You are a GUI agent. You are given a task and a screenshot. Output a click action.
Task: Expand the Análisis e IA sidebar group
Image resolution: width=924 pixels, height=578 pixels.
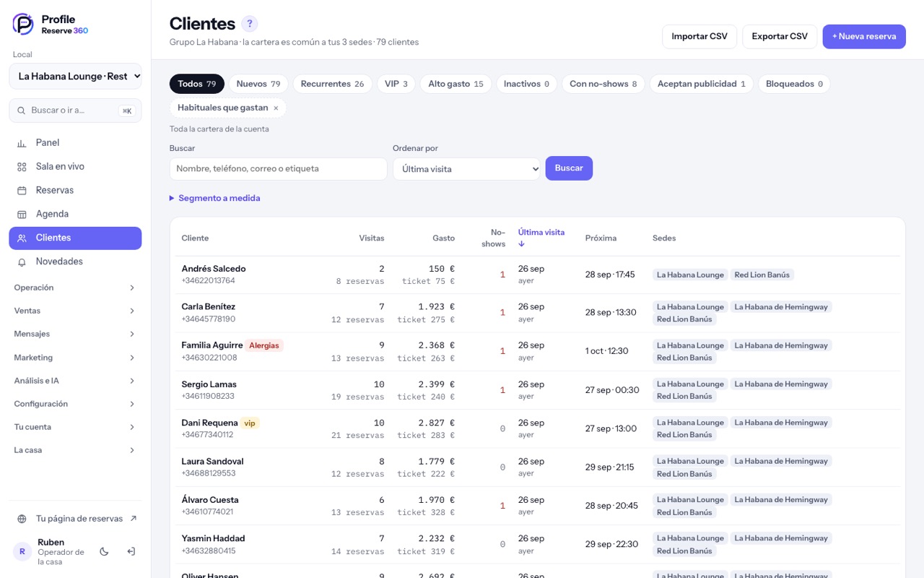coord(75,381)
